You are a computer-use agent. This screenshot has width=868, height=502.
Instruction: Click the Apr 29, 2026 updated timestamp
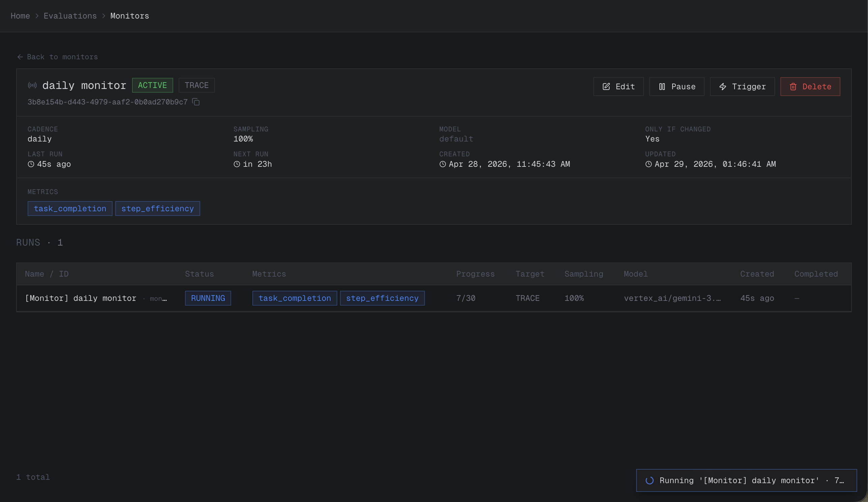click(715, 164)
